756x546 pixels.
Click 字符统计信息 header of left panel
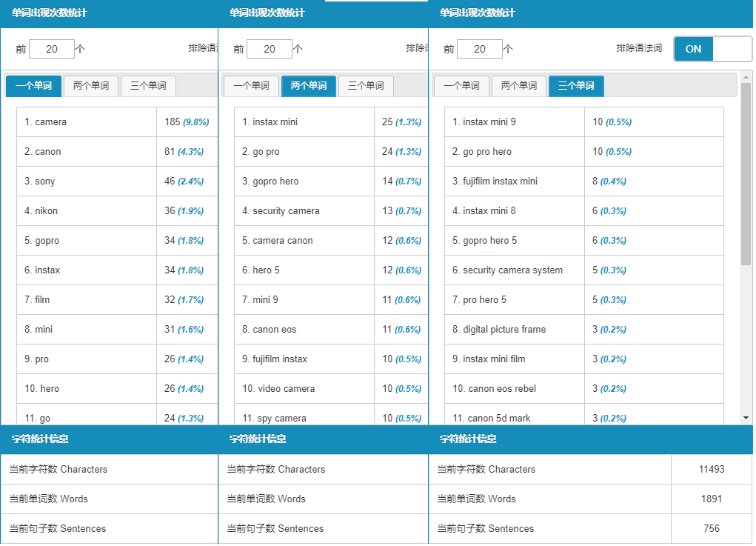[x=40, y=439]
